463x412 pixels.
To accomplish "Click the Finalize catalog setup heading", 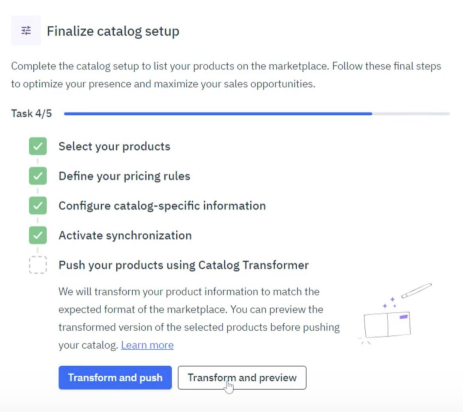I will pos(113,31).
